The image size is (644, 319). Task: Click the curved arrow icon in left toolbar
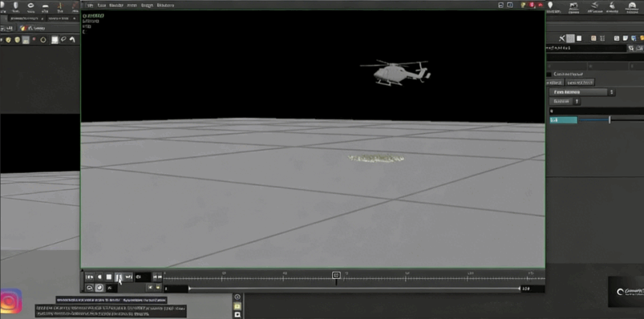pyautogui.click(x=72, y=39)
